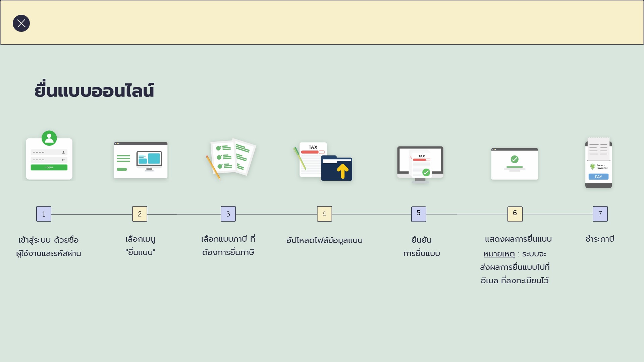Click the Secure Payment PAY phone icon
This screenshot has height=362, width=644.
[x=598, y=162]
